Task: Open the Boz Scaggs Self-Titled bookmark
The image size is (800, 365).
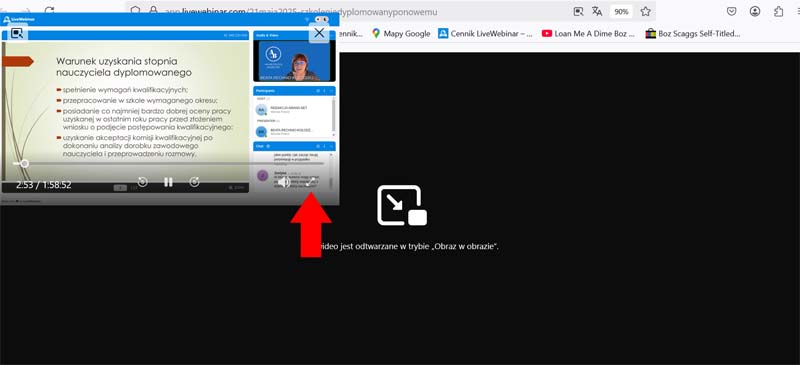Action: 693,34
